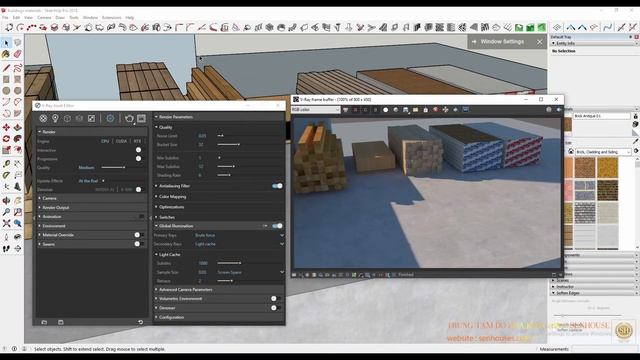Open the Tools menu

click(73, 18)
